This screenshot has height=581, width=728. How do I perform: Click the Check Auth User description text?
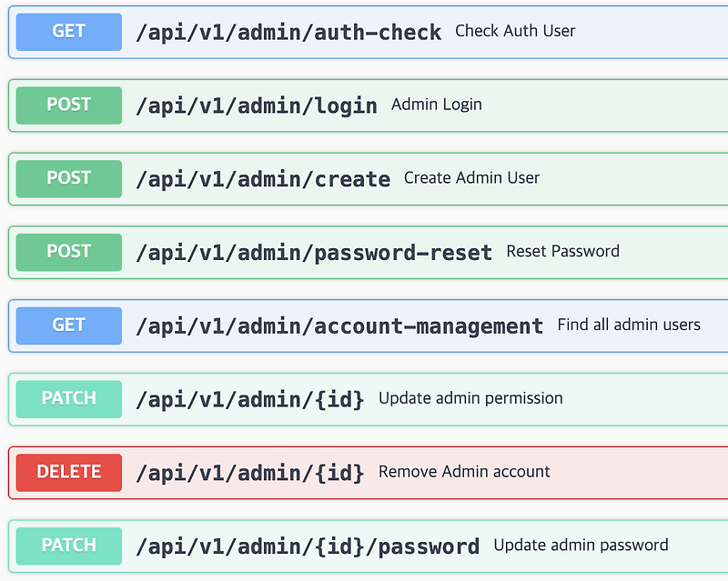point(515,30)
